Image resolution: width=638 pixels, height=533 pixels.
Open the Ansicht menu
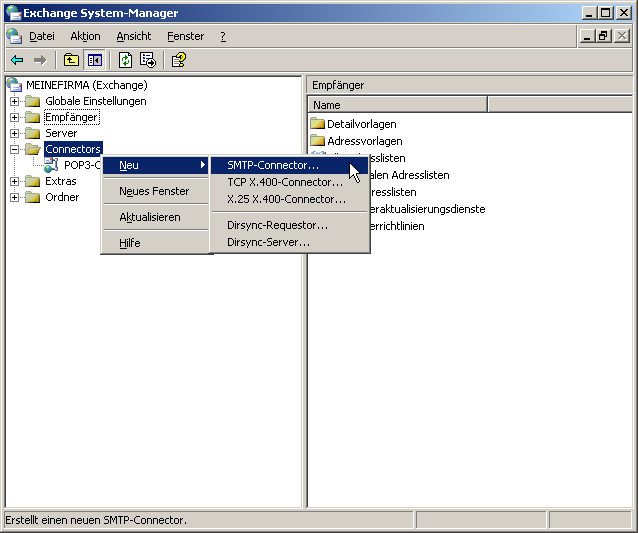(x=133, y=36)
